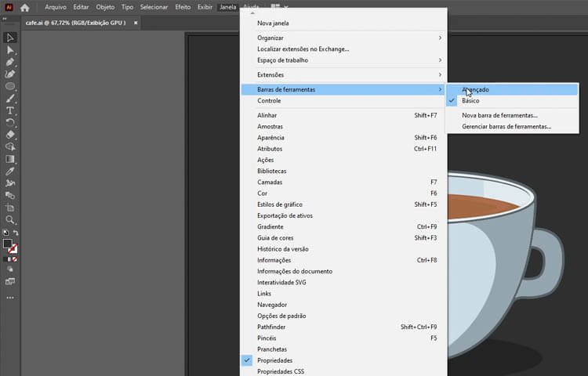Enable the Avançado toolbar option
The width and height of the screenshot is (588, 376).
pyautogui.click(x=475, y=90)
